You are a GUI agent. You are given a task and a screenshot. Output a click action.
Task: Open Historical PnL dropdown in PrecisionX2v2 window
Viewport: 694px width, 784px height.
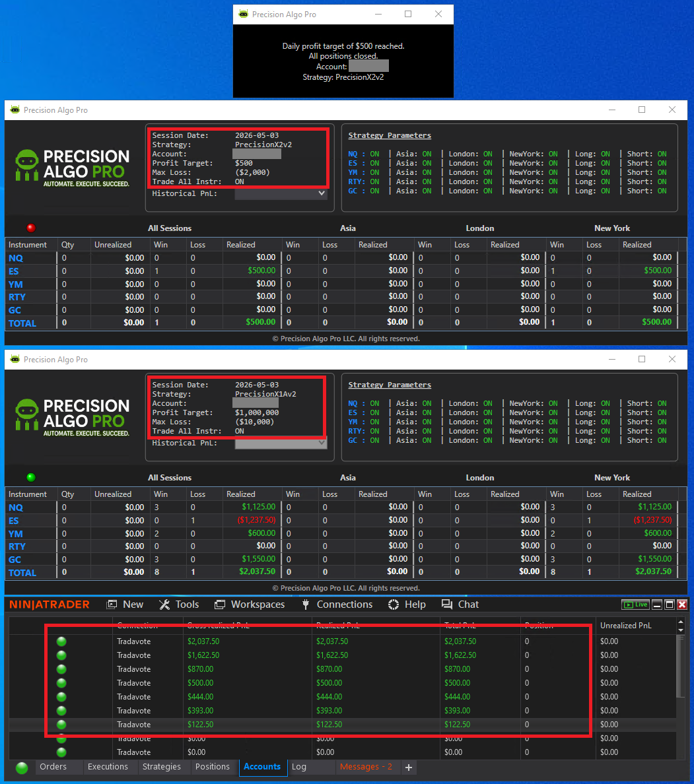click(x=281, y=194)
